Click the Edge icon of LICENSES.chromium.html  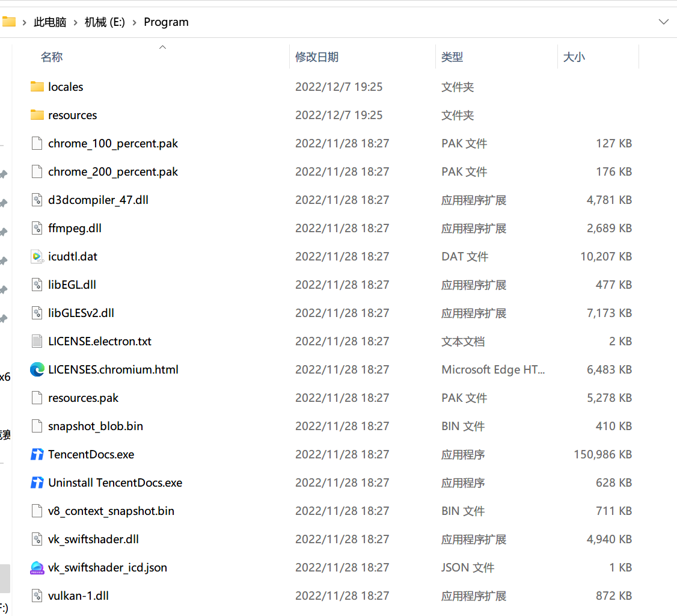(37, 369)
